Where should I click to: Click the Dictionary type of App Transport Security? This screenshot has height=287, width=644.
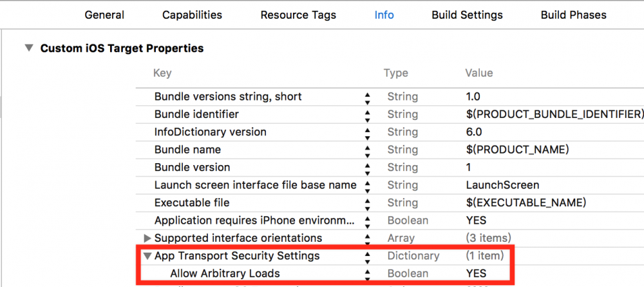tap(412, 256)
